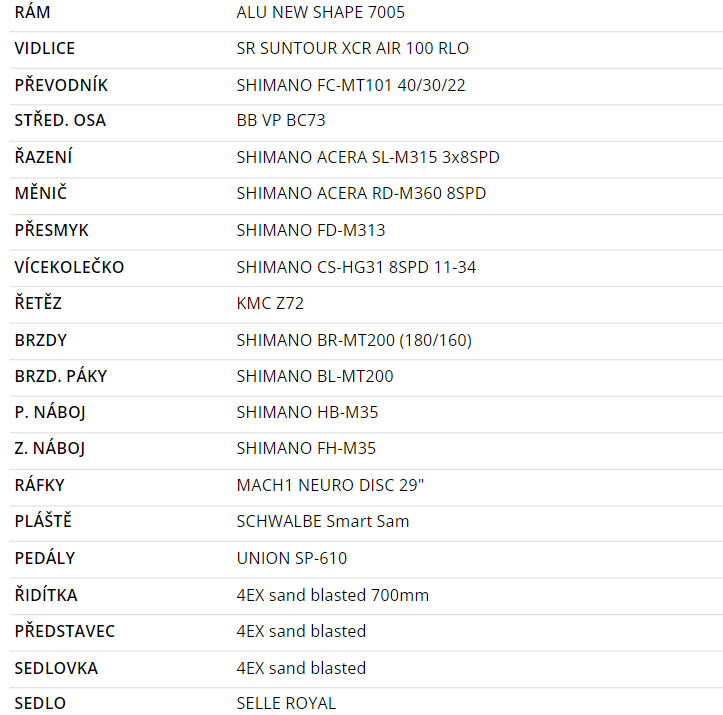Select SHIMANO CS-HG31 8SPD 11-34 value
The image size is (723, 715).
356,267
